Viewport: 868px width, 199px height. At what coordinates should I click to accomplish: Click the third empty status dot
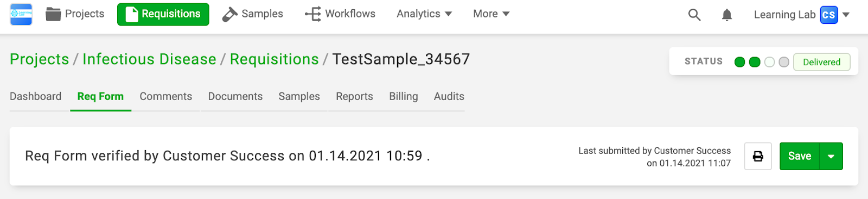769,62
